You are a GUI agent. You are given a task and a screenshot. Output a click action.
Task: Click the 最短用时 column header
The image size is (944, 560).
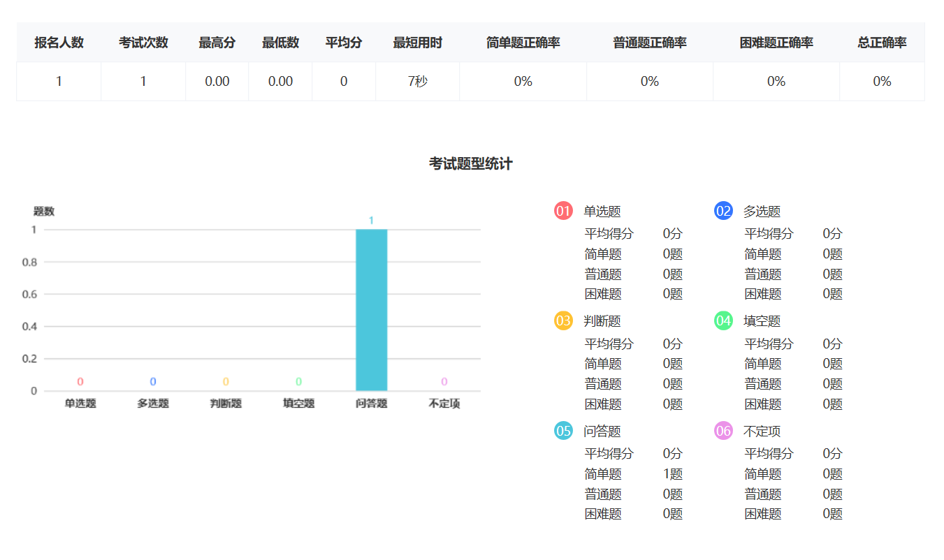coord(417,43)
